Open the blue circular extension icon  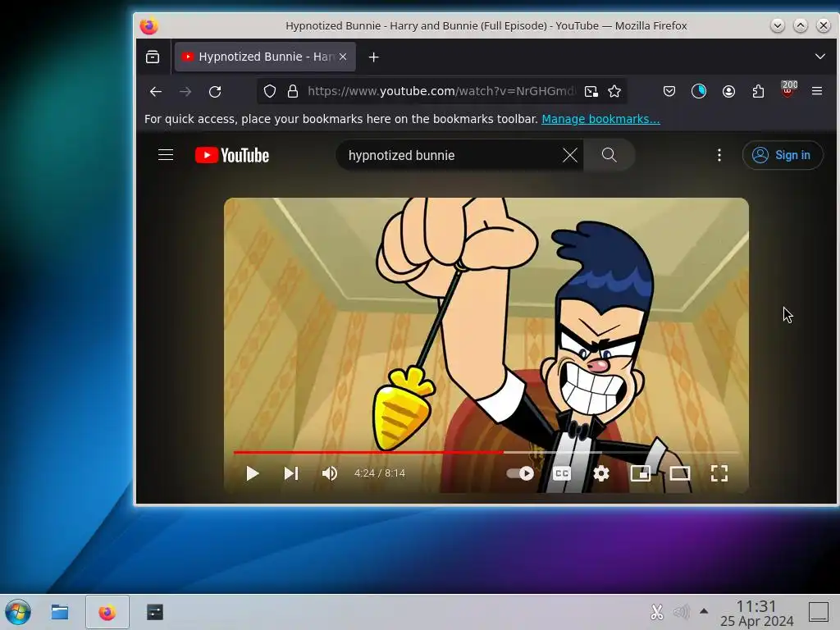click(x=699, y=92)
